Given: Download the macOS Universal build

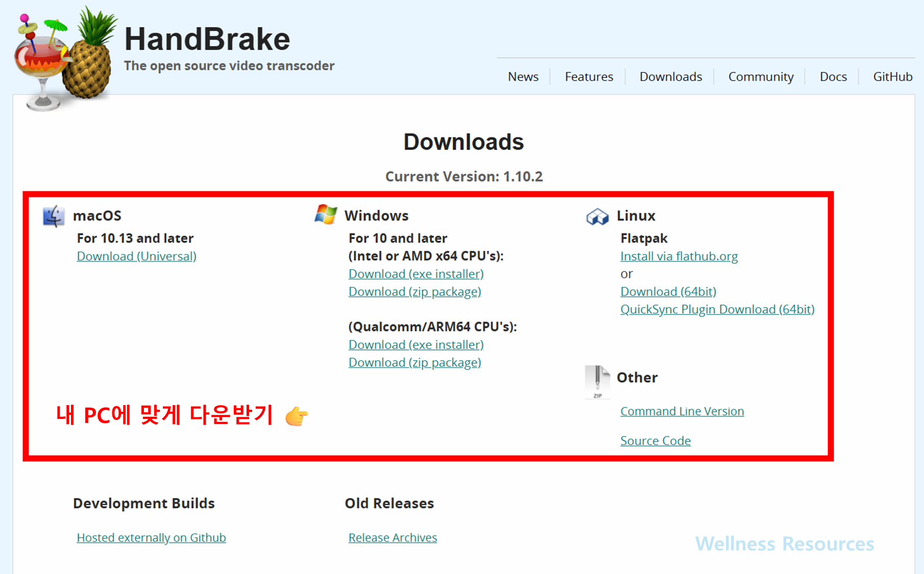Looking at the screenshot, I should tap(136, 256).
